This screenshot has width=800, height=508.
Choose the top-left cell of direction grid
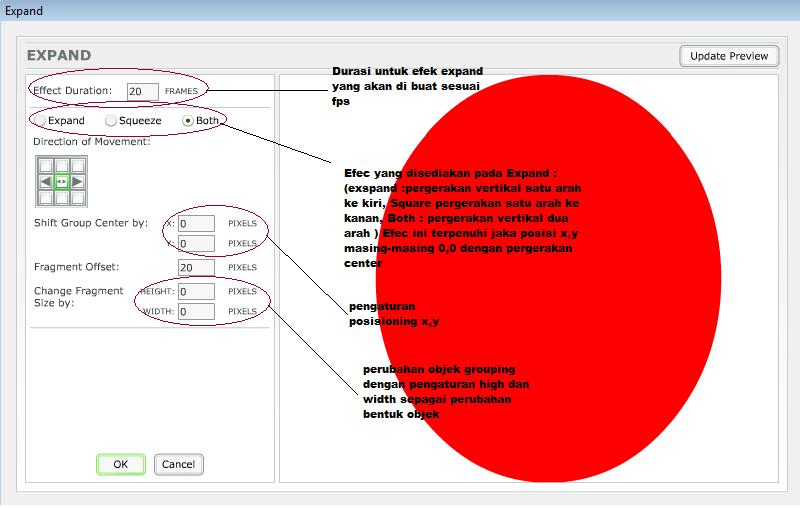pos(46,165)
